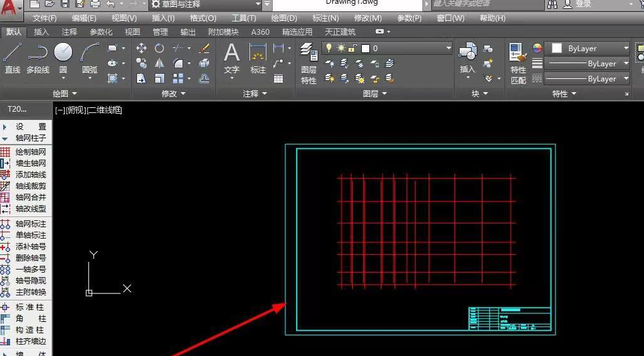Click the object color wheel icon
The width and height of the screenshot is (644, 356).
coord(537,48)
